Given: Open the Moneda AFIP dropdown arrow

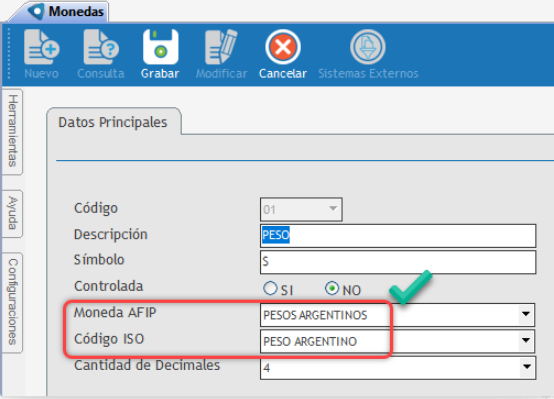Looking at the screenshot, I should [526, 314].
